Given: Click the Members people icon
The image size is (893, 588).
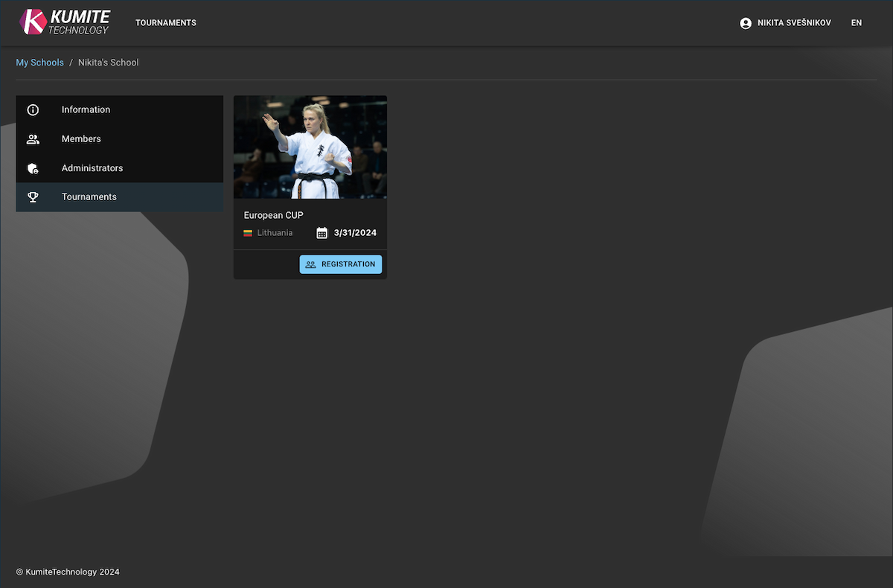Looking at the screenshot, I should tap(33, 139).
